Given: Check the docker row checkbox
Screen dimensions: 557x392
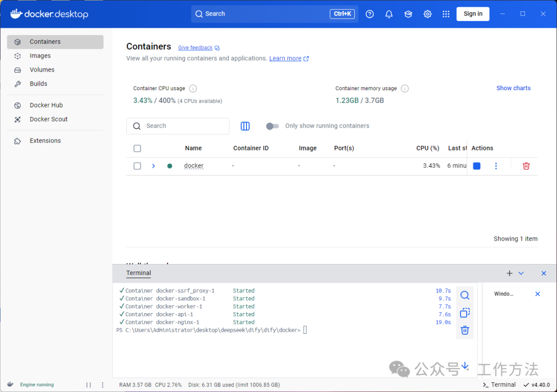Looking at the screenshot, I should click(137, 166).
